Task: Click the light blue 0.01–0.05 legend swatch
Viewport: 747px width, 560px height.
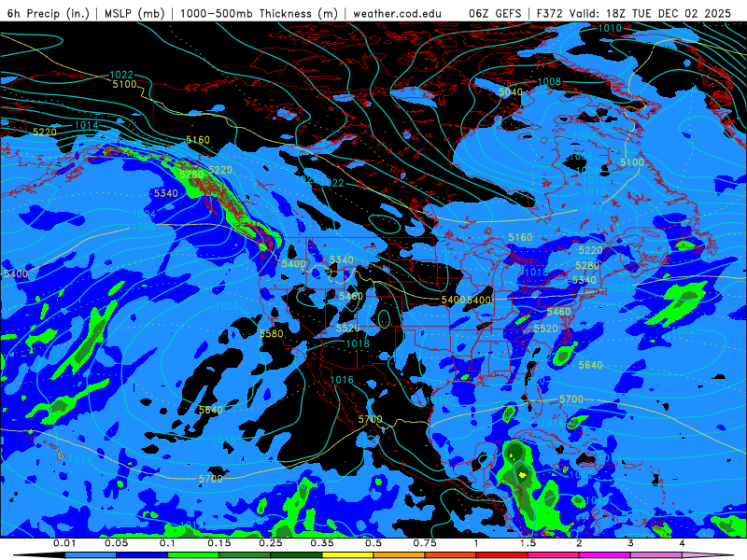Action: point(91,555)
